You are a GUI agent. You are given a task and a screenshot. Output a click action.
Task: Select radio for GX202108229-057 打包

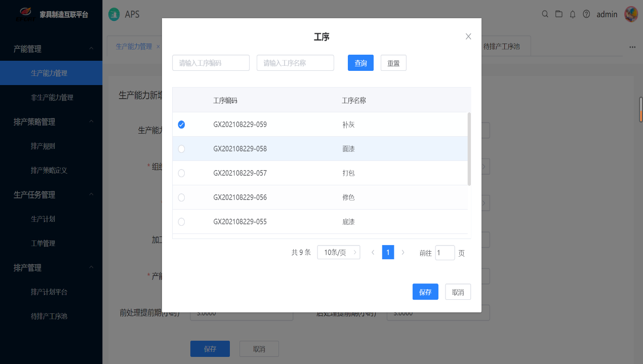[181, 173]
